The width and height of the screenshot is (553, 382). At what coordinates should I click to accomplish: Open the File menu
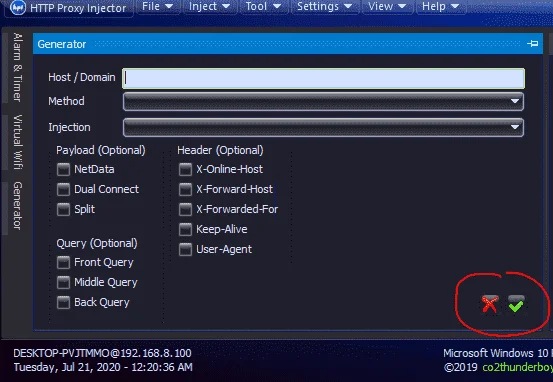pyautogui.click(x=158, y=6)
